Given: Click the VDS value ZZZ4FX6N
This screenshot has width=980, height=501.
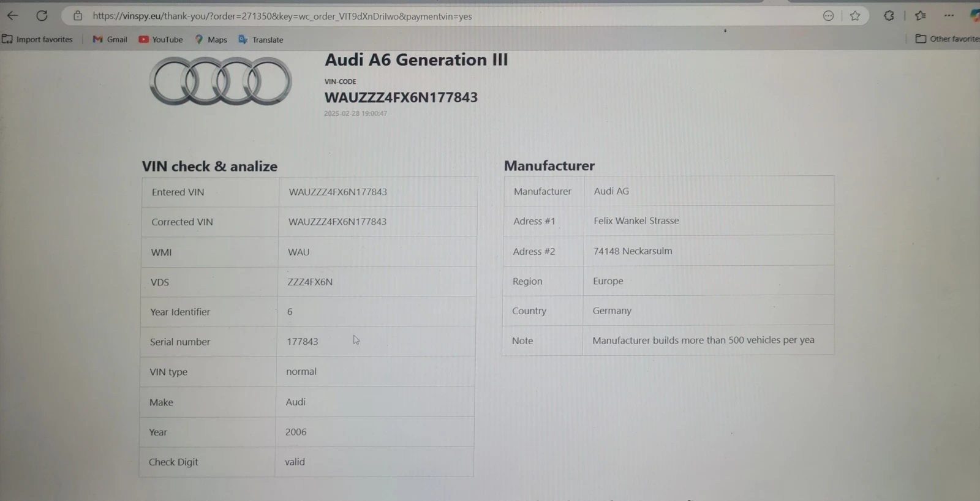Looking at the screenshot, I should click(x=310, y=282).
